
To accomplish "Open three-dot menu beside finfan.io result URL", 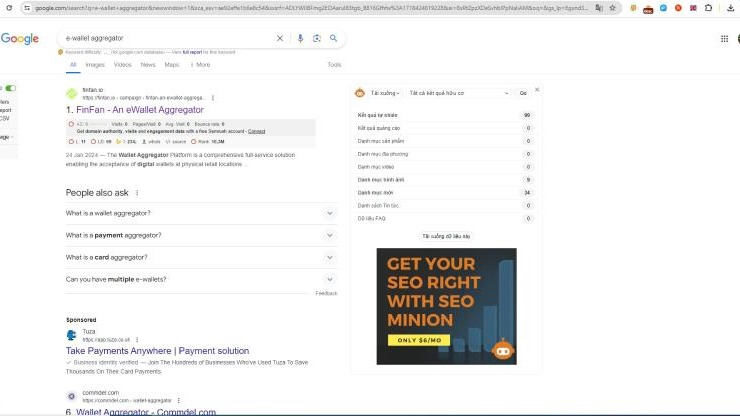I will [213, 98].
